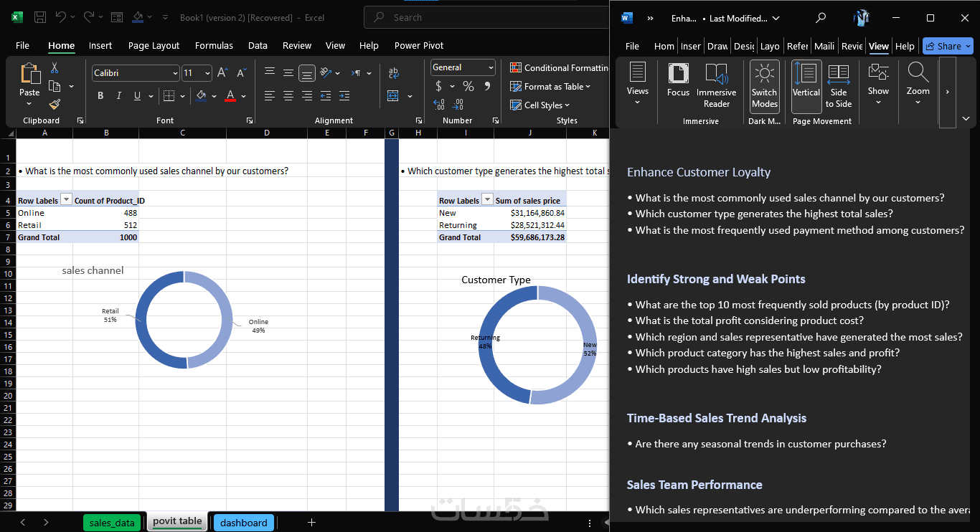The image size is (980, 532).
Task: Expand the General number format dropdown
Action: pos(491,67)
